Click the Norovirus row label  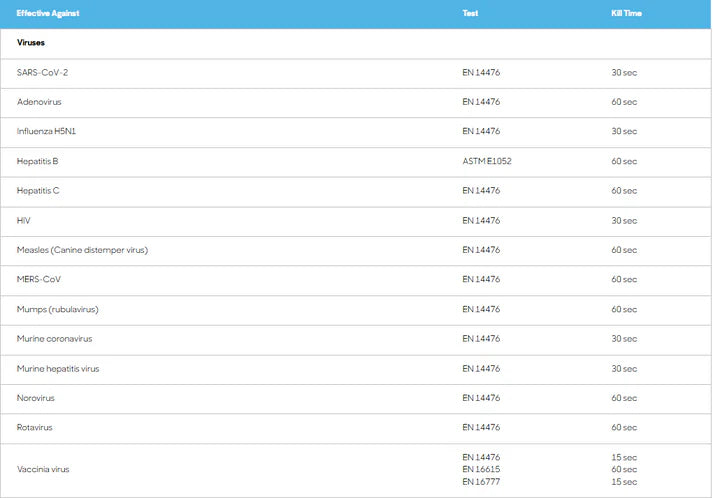click(36, 398)
